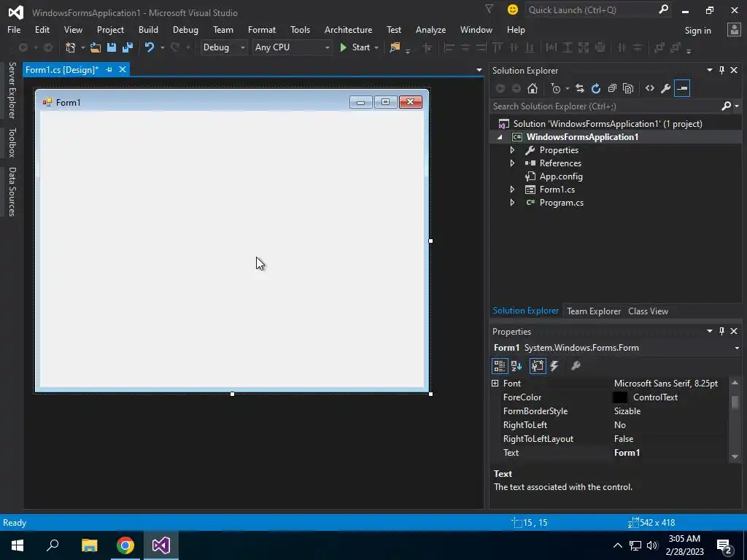This screenshot has width=747, height=560.
Task: Open the Debug configuration dropdown
Action: click(x=224, y=47)
